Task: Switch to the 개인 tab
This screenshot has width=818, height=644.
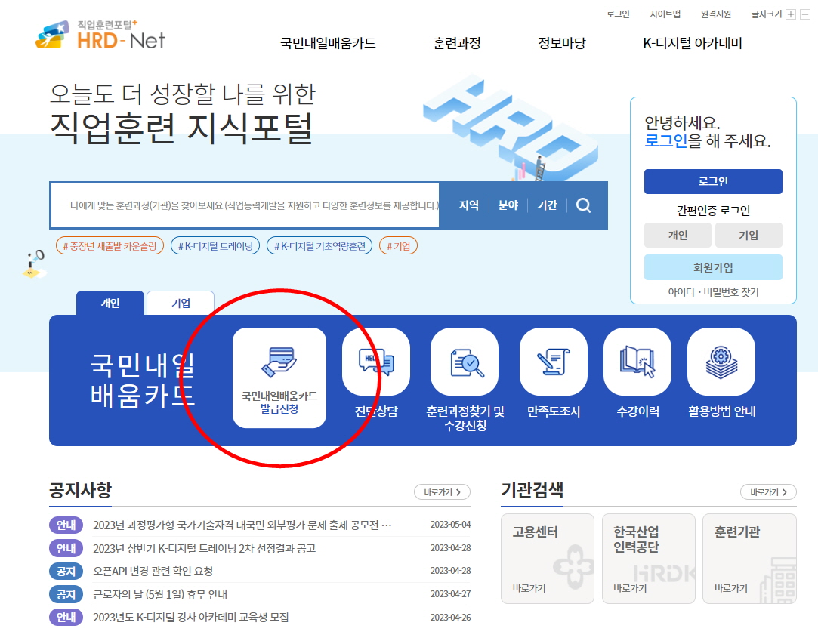Action: [x=110, y=303]
